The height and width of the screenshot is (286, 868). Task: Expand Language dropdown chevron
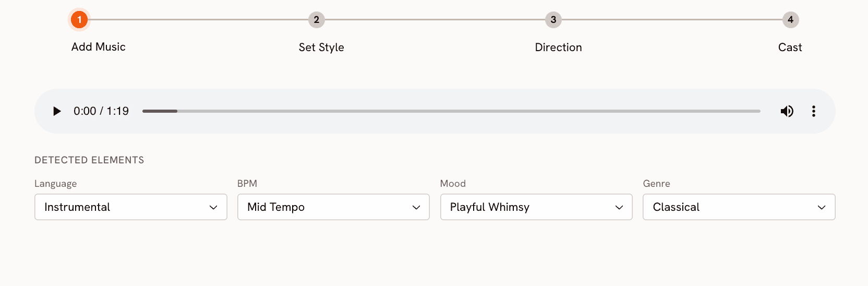[213, 207]
